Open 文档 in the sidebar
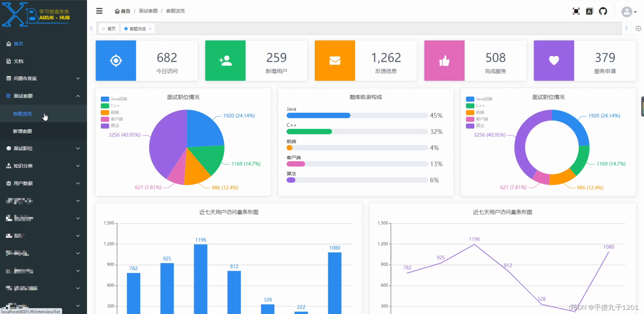 click(x=43, y=61)
